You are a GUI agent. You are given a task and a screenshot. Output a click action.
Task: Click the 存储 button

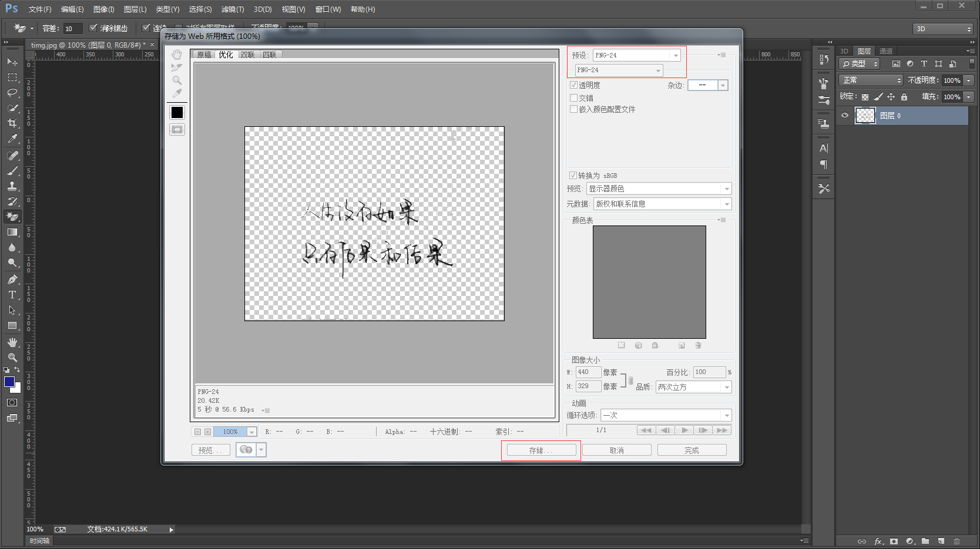(x=541, y=450)
